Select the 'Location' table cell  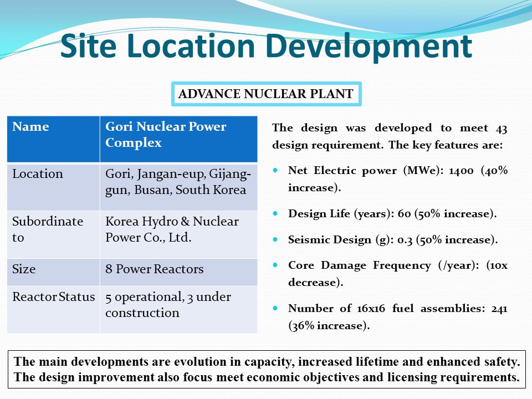pos(54,187)
